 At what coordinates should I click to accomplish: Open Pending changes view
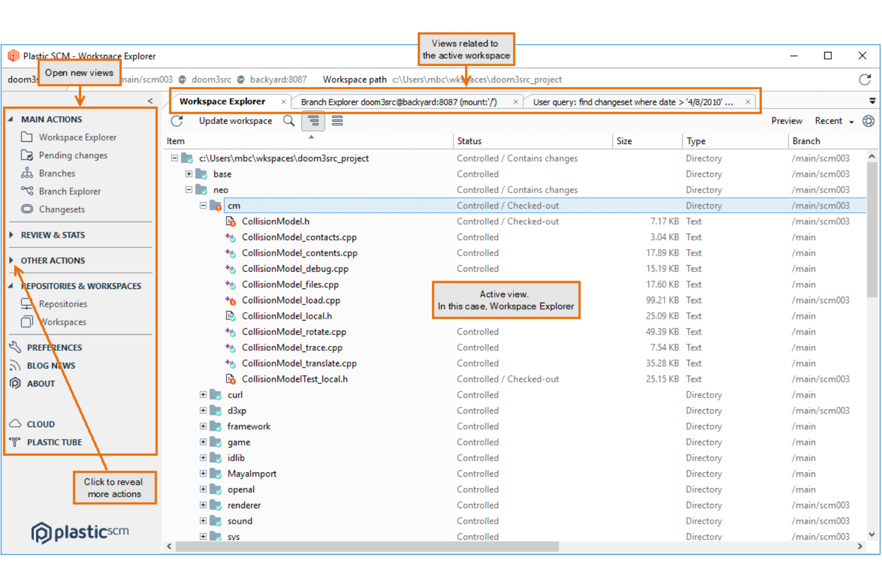pos(73,155)
